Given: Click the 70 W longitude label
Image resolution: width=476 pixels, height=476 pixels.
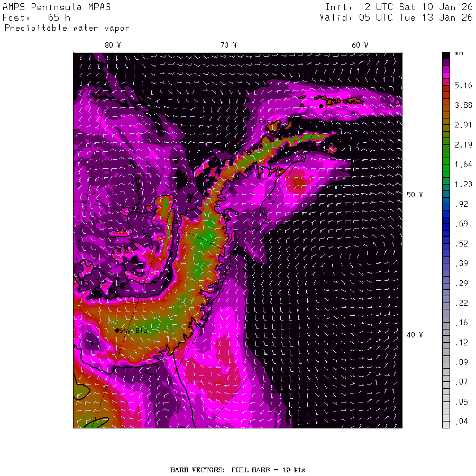Looking at the screenshot, I should coord(228,45).
